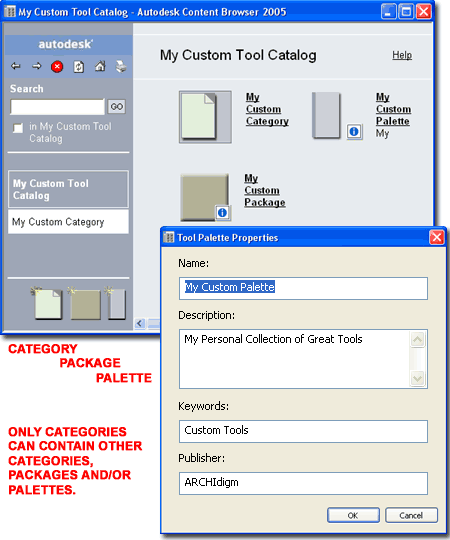450x540 pixels.
Task: Click the Search text field
Action: click(57, 107)
